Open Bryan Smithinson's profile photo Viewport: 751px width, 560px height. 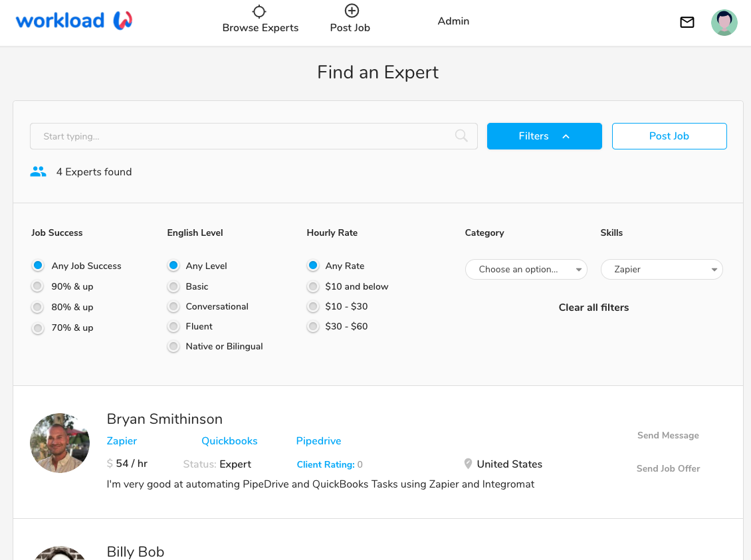(60, 443)
